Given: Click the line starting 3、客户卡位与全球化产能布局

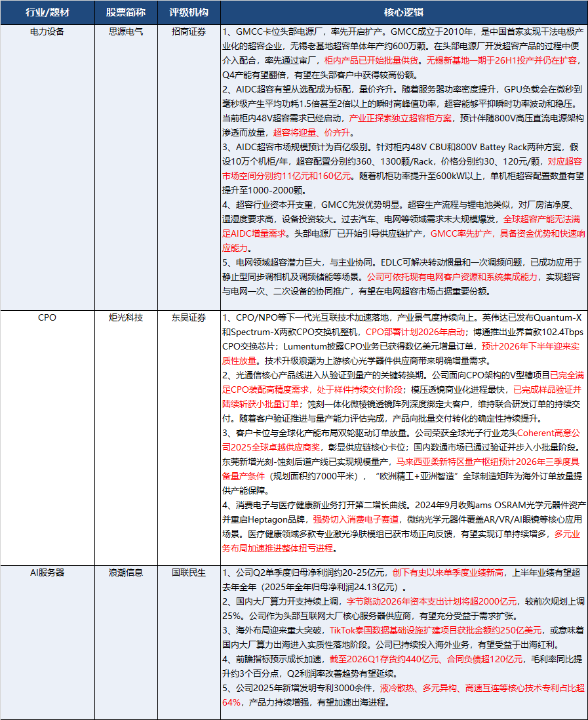Looking at the screenshot, I should 401,433.
